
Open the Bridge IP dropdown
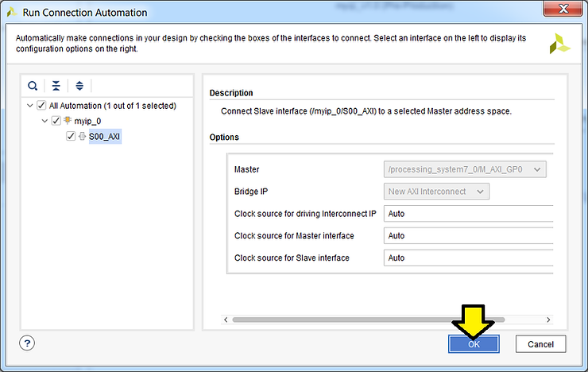[x=436, y=192]
